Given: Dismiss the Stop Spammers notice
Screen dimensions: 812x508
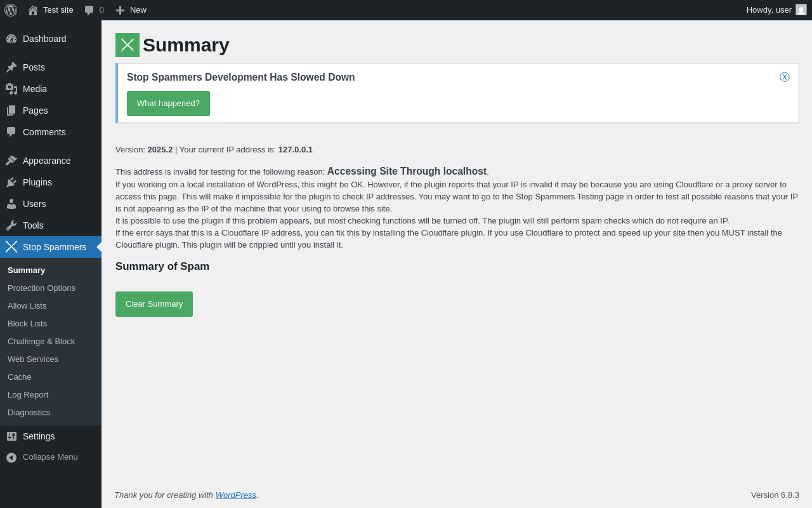Looking at the screenshot, I should tap(785, 77).
